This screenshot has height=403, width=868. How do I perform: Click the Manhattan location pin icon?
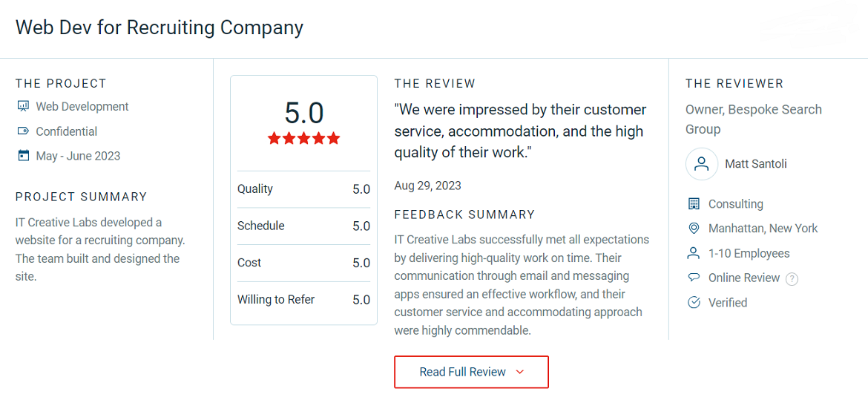pos(694,228)
